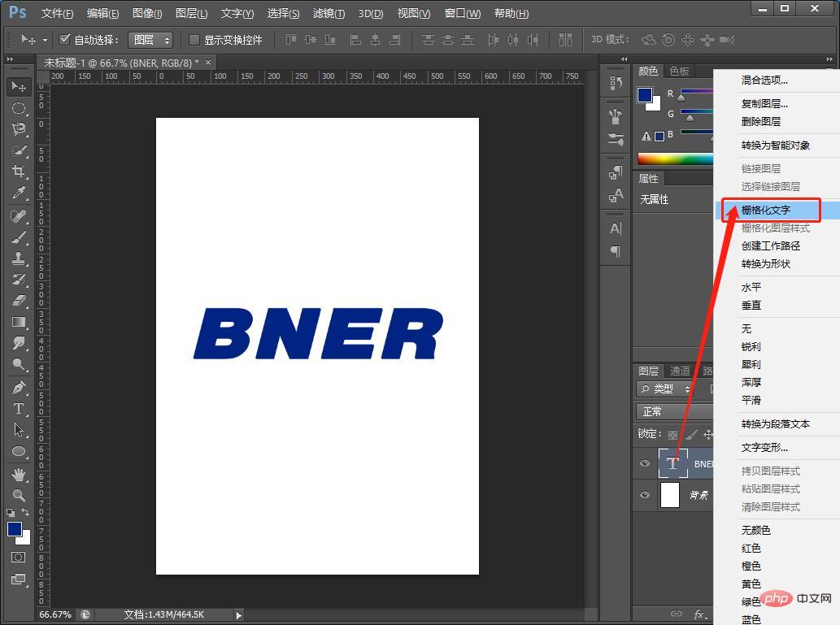Viewport: 840px width, 625px height.
Task: Select the Zoom tool
Action: point(19,496)
